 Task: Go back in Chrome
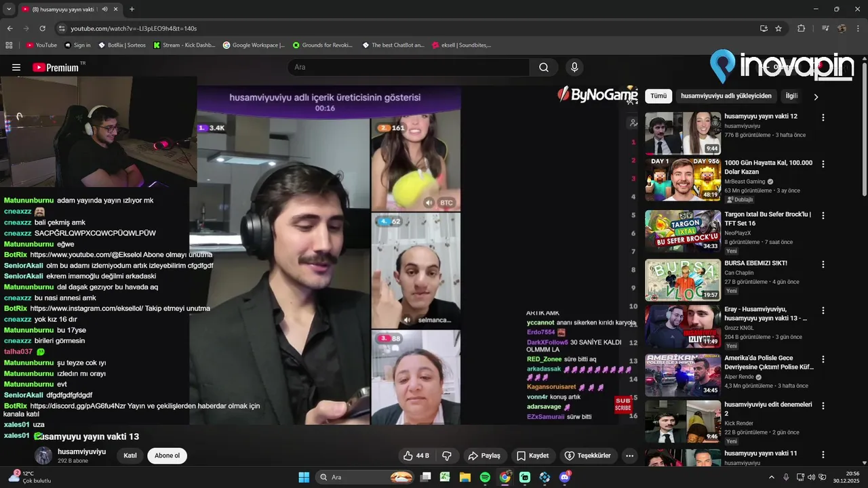9,28
